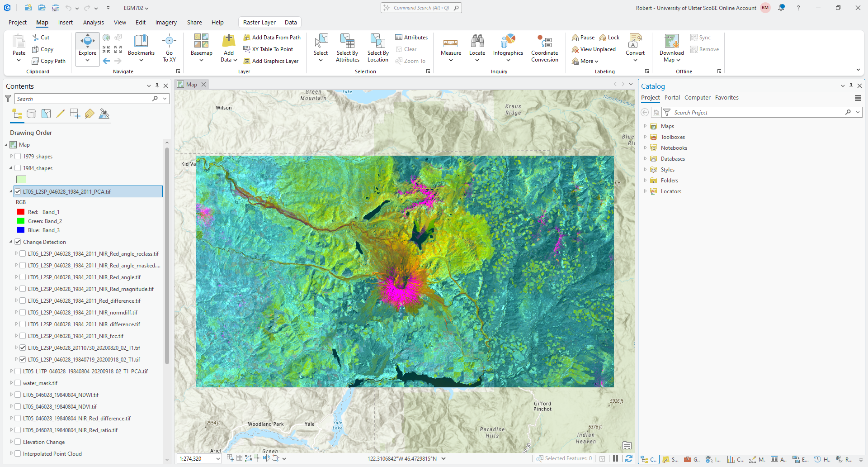Enable the 1979_shapes layer checkbox
868x467 pixels.
tap(18, 157)
